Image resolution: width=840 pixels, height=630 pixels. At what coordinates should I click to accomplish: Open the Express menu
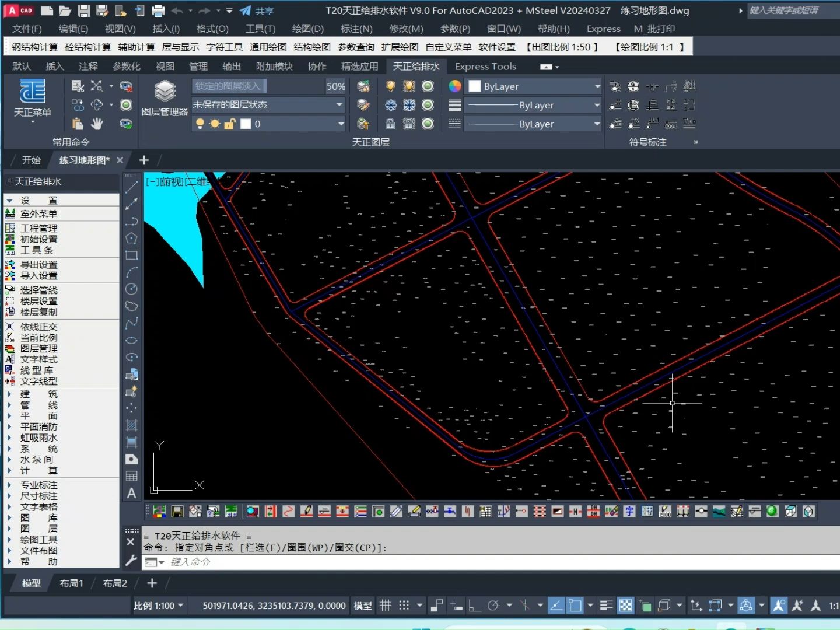point(603,29)
